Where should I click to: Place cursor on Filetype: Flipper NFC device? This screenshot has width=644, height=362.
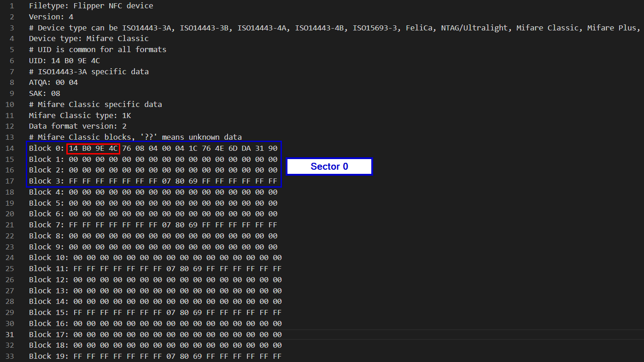pyautogui.click(x=91, y=6)
